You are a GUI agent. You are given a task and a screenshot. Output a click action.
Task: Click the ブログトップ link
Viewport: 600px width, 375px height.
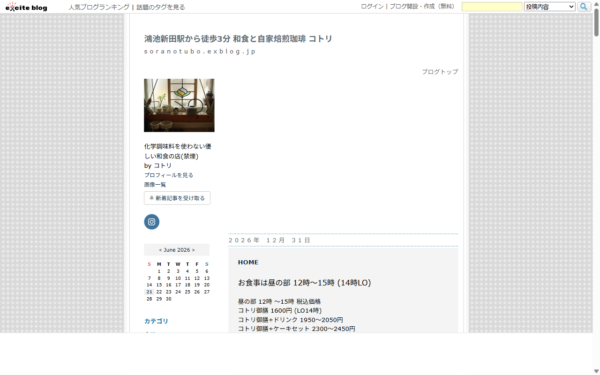(x=440, y=72)
